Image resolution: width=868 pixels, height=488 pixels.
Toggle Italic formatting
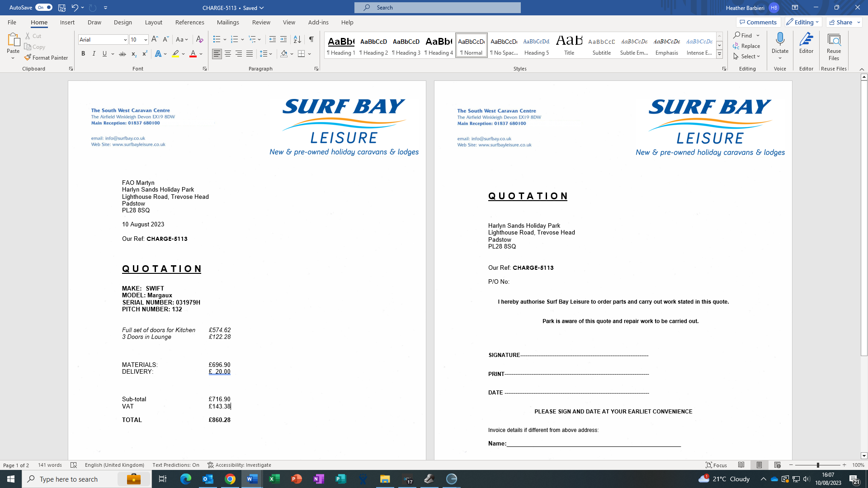94,54
